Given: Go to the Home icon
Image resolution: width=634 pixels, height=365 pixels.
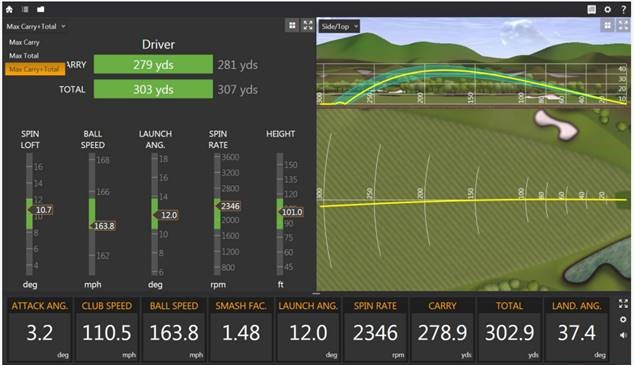Looking at the screenshot, I should [9, 9].
